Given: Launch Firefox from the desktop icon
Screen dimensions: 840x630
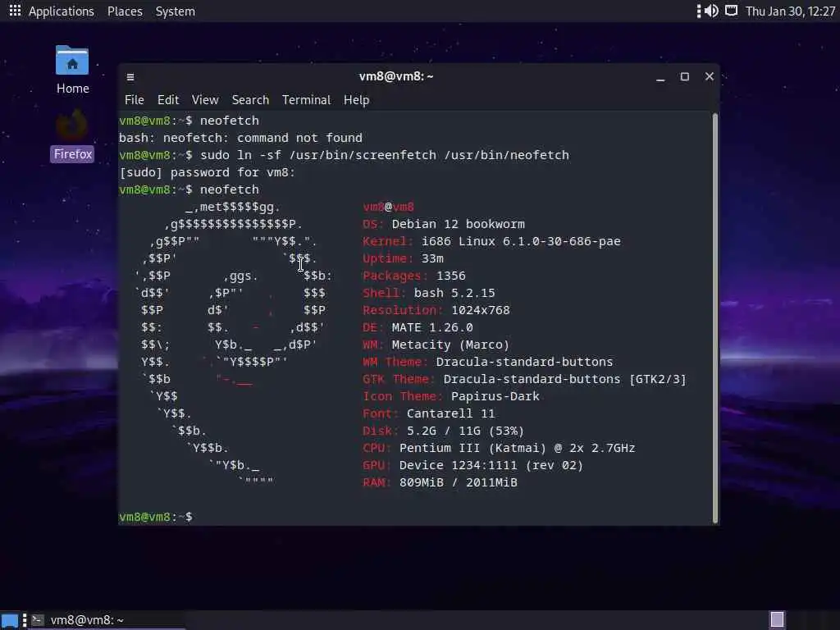Looking at the screenshot, I should coord(72,136).
